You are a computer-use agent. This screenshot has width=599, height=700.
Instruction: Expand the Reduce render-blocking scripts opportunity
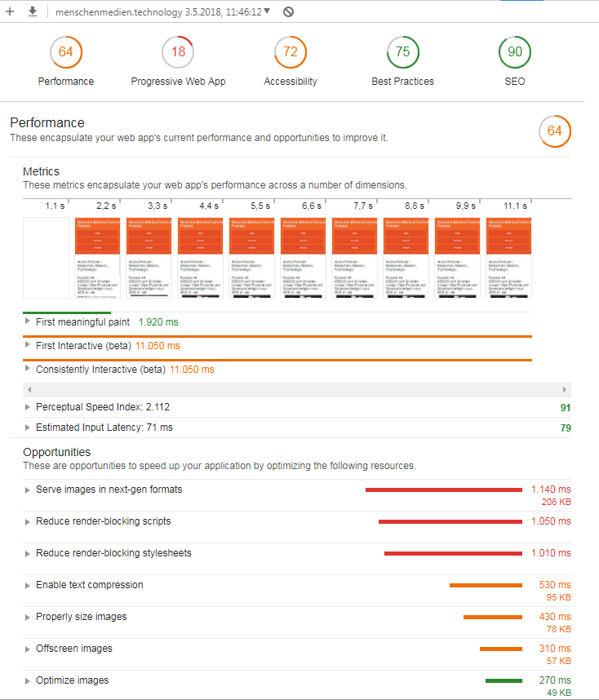tap(25, 521)
